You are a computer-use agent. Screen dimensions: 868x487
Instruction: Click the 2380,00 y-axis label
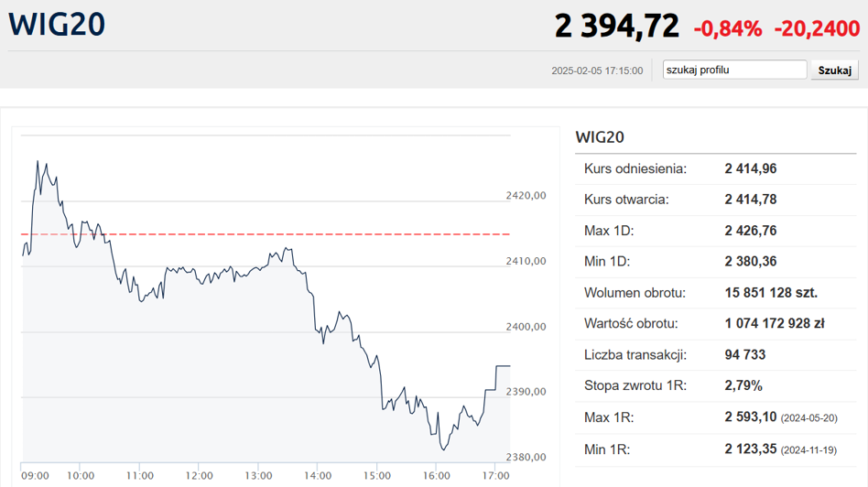coord(526,457)
